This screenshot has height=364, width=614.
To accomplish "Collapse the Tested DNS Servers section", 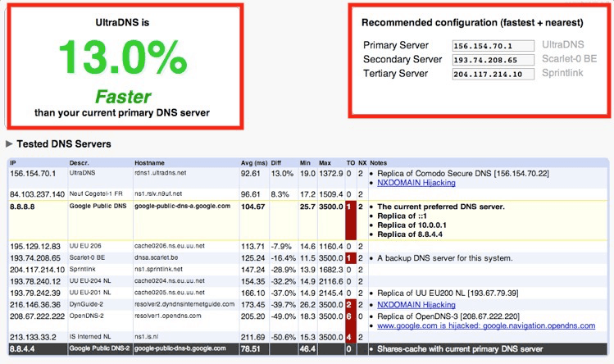I will 9,143.
